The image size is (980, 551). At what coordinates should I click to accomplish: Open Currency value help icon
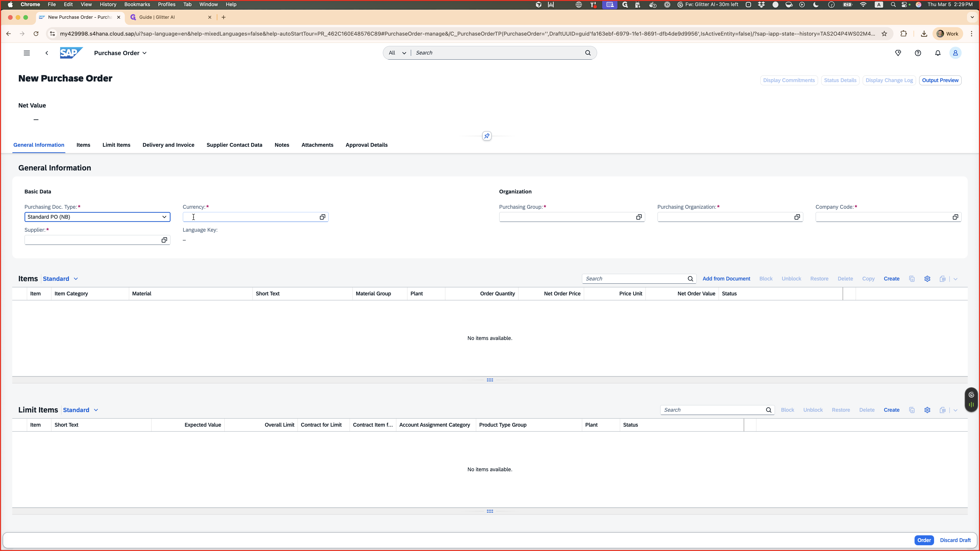[322, 217]
